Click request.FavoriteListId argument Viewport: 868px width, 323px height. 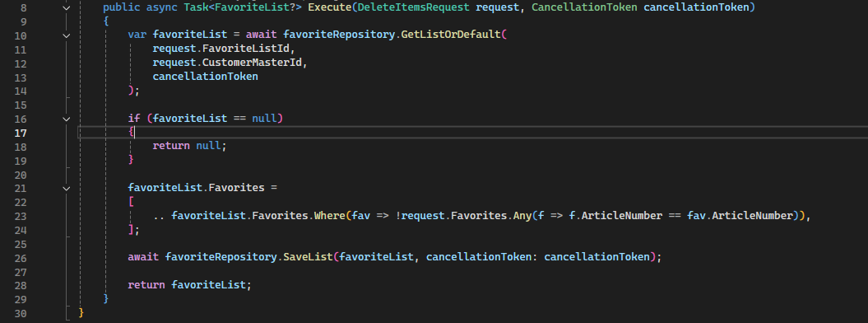pos(220,49)
